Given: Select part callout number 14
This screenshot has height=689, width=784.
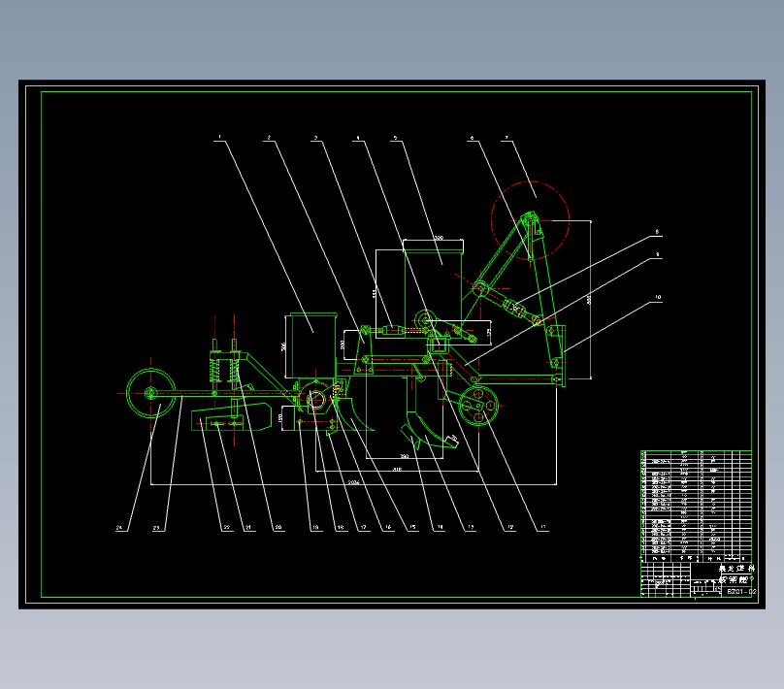Looking at the screenshot, I should [440, 527].
